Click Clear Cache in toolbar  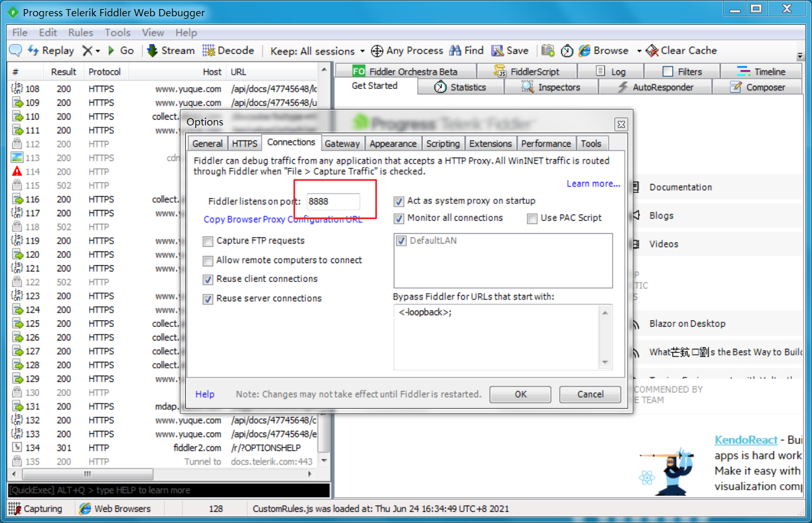point(682,50)
